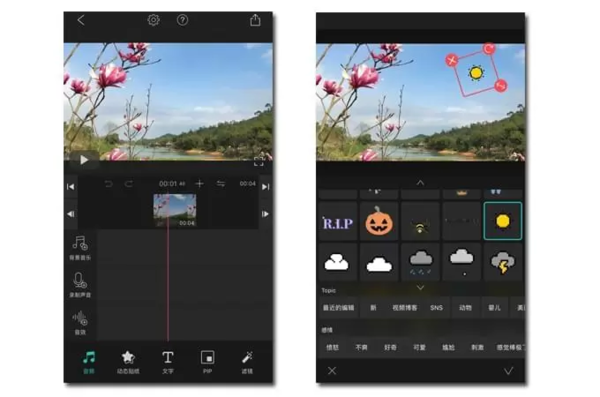Choose the thunderstorm lightning cloud sticker

click(502, 262)
